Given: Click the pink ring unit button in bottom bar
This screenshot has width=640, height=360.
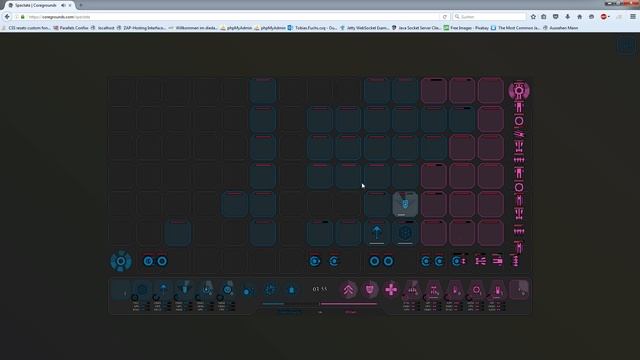Looking at the screenshot, I should [476, 289].
